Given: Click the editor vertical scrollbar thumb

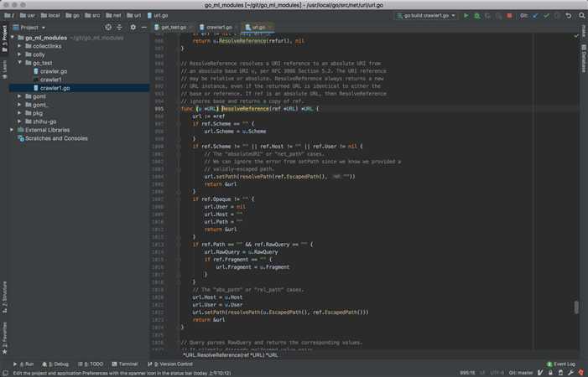Looking at the screenshot, I should pos(576,307).
